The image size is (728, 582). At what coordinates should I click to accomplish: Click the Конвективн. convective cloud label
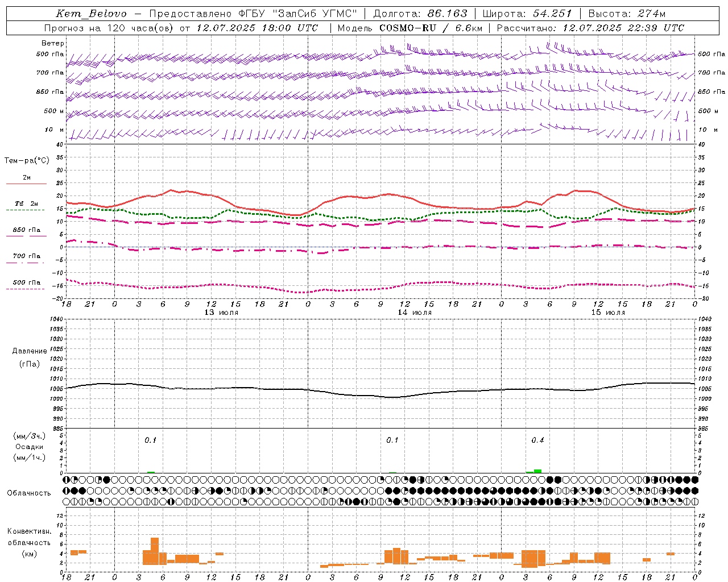pos(29,531)
